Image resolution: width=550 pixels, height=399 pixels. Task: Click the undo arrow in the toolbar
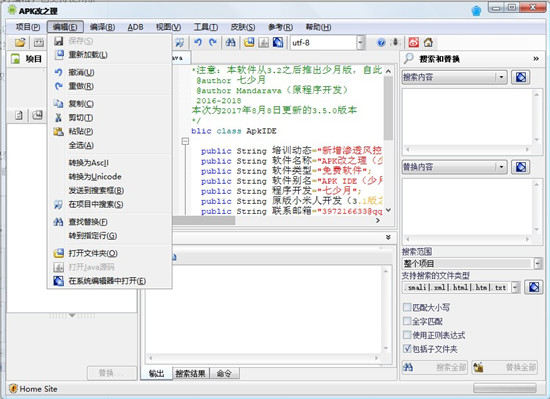[198, 43]
